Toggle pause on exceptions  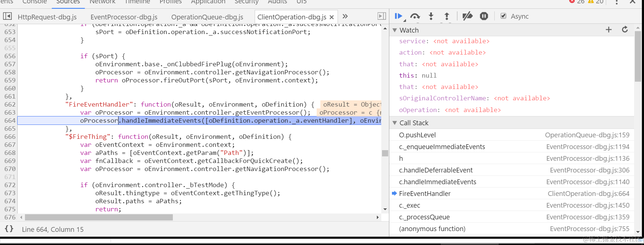[x=484, y=16]
